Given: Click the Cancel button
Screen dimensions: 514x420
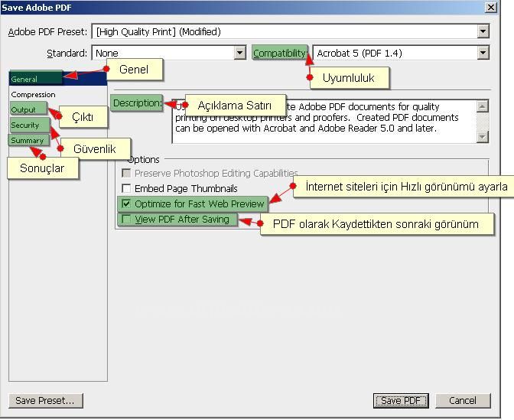Looking at the screenshot, I should (x=463, y=401).
